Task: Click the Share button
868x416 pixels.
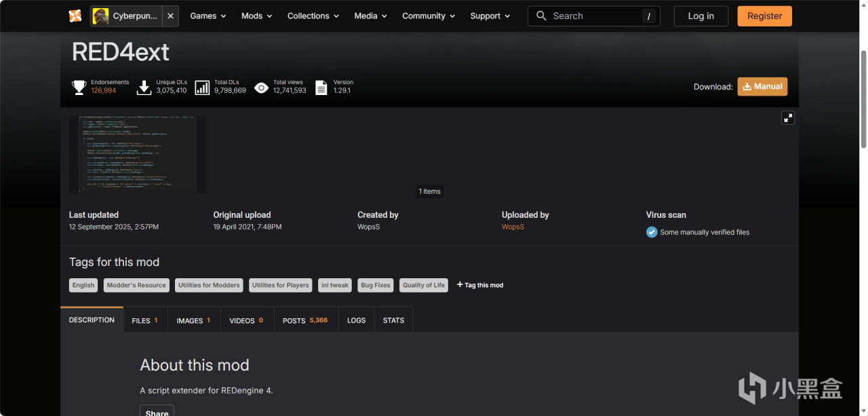Action: [x=157, y=411]
